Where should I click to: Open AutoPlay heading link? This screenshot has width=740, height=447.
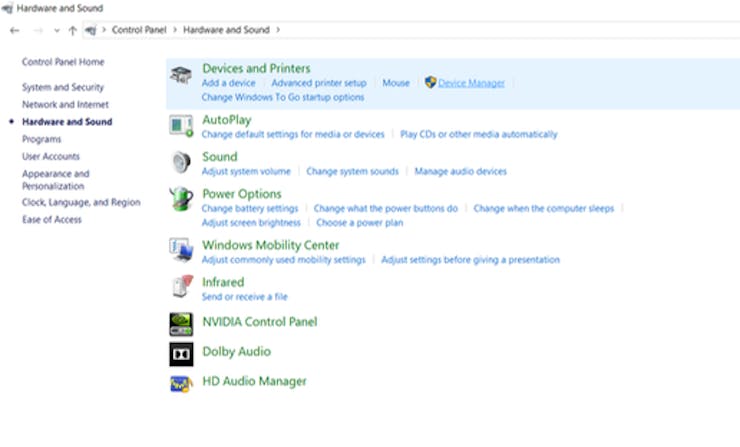pos(227,120)
